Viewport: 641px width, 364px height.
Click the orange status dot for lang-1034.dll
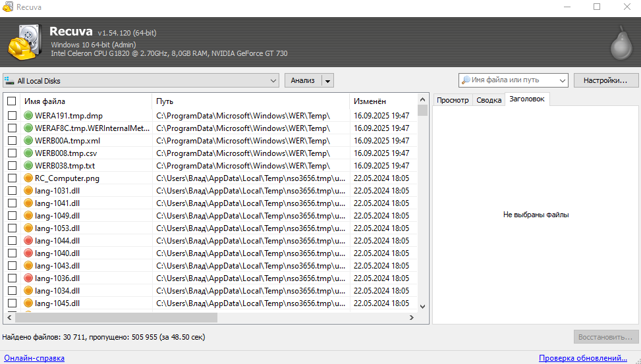click(28, 290)
